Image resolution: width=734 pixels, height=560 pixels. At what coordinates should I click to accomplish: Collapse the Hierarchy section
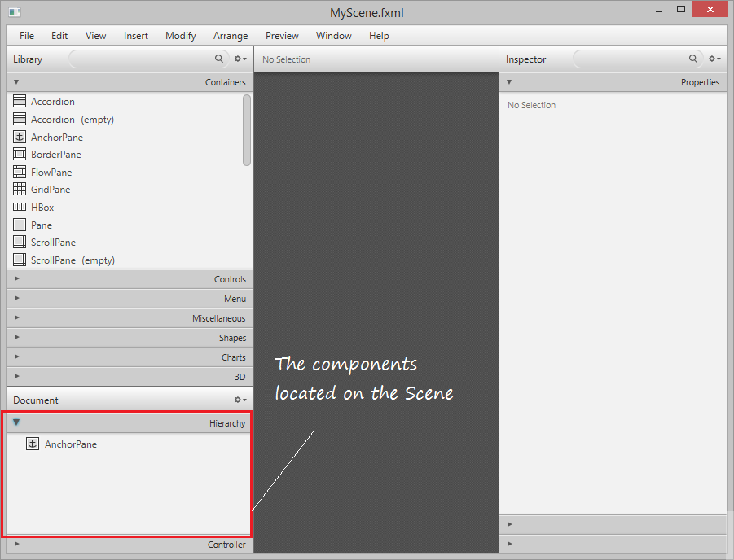tap(16, 422)
